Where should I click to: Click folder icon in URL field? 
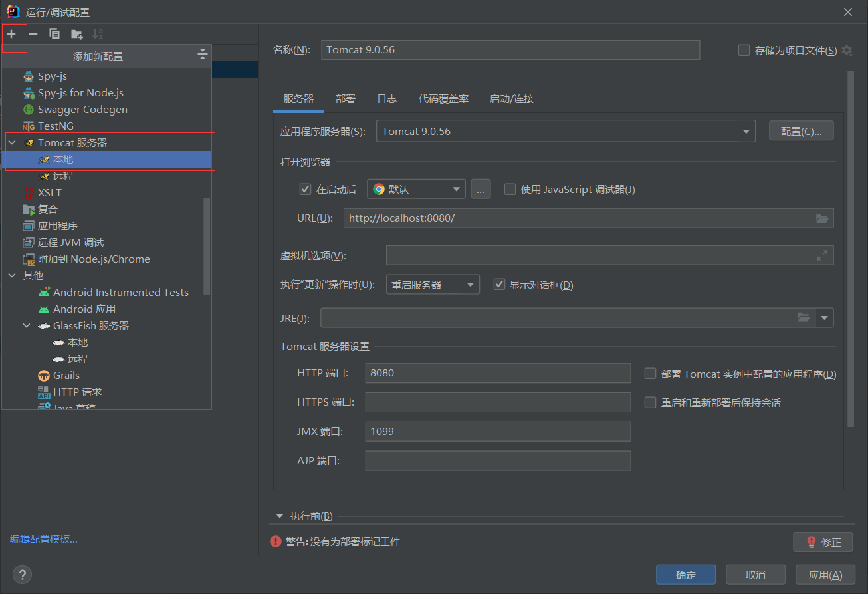pos(822,218)
